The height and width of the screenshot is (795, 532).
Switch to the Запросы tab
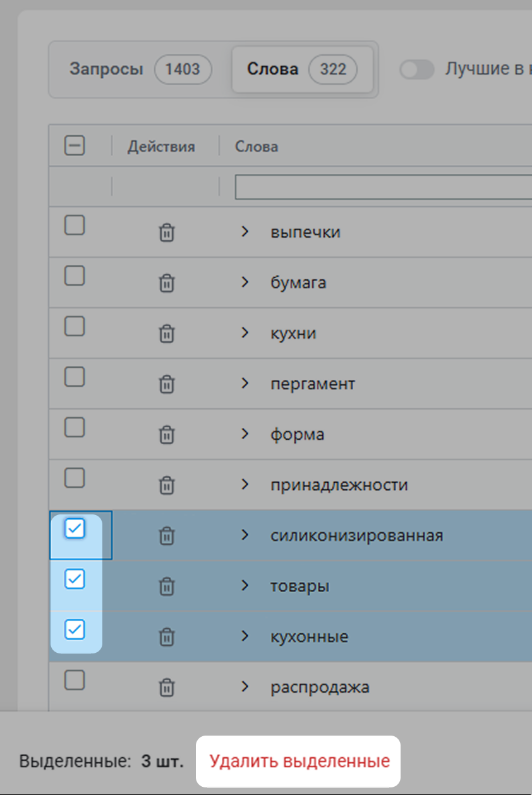coord(140,70)
